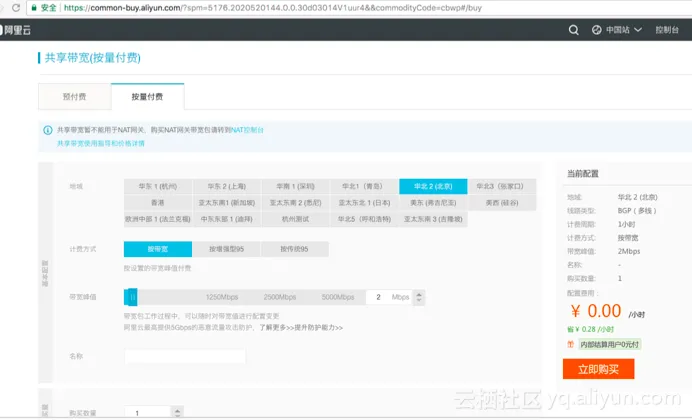Screen dimensions: 692x420
Task: Select region 亚太东南1 (新加坡)
Action: pos(227,202)
